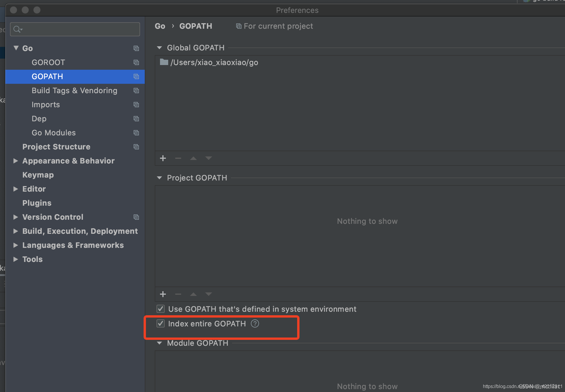This screenshot has width=565, height=392.
Task: Click the help icon beside Index entire GOPATH
Action: click(x=255, y=324)
